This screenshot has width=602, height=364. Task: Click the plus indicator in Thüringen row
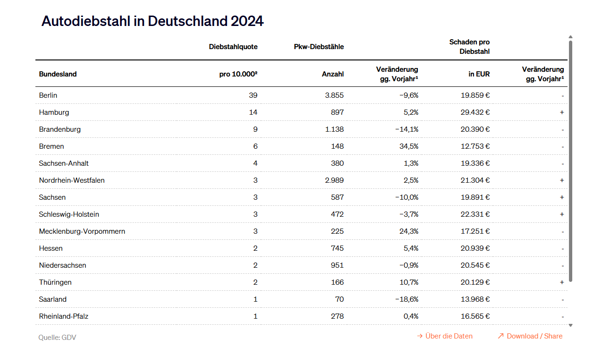562,282
